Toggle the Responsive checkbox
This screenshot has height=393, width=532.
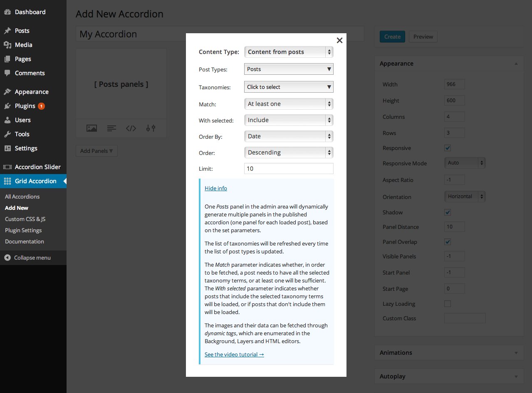click(x=448, y=148)
